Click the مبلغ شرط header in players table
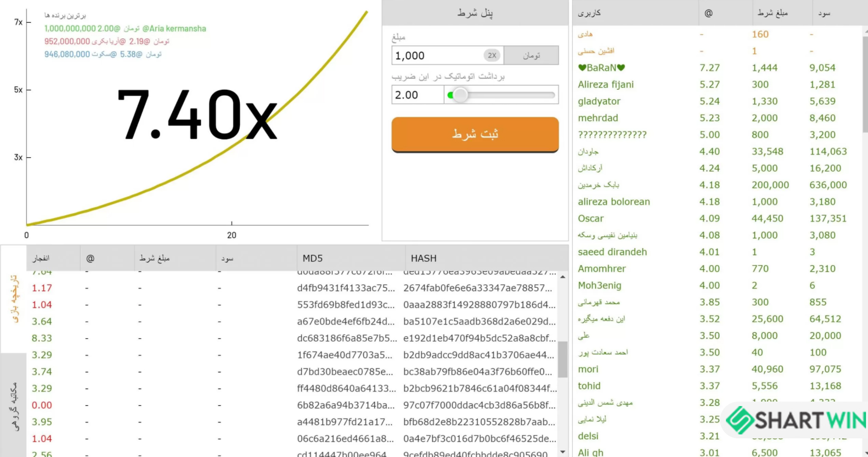Image resolution: width=868 pixels, height=457 pixels. 772,13
